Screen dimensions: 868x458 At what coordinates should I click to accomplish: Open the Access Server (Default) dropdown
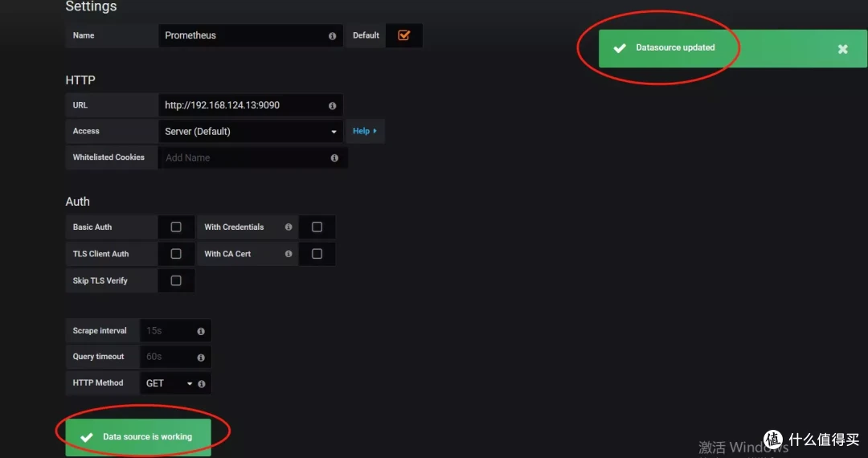(x=250, y=132)
